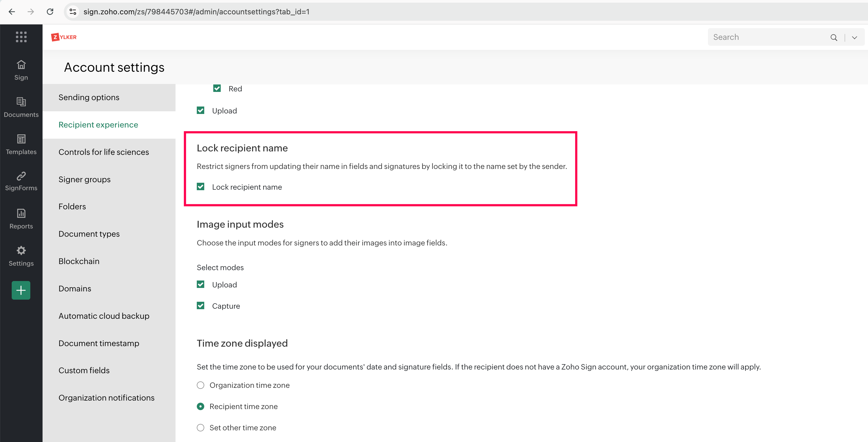Select Organization time zone option
868x442 pixels.
pyautogui.click(x=201, y=385)
